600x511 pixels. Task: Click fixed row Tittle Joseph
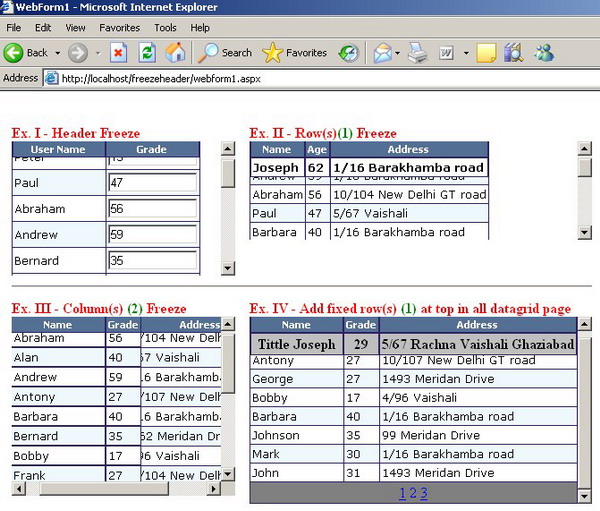296,344
